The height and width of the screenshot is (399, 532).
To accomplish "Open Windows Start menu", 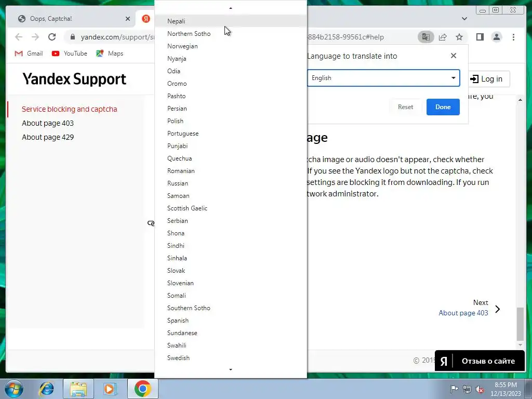I will tap(14, 389).
